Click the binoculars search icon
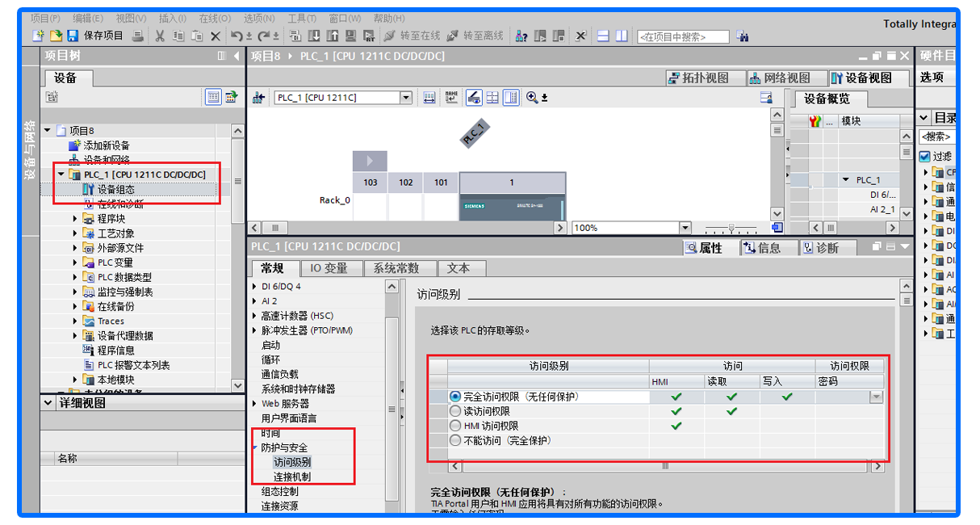 (743, 36)
